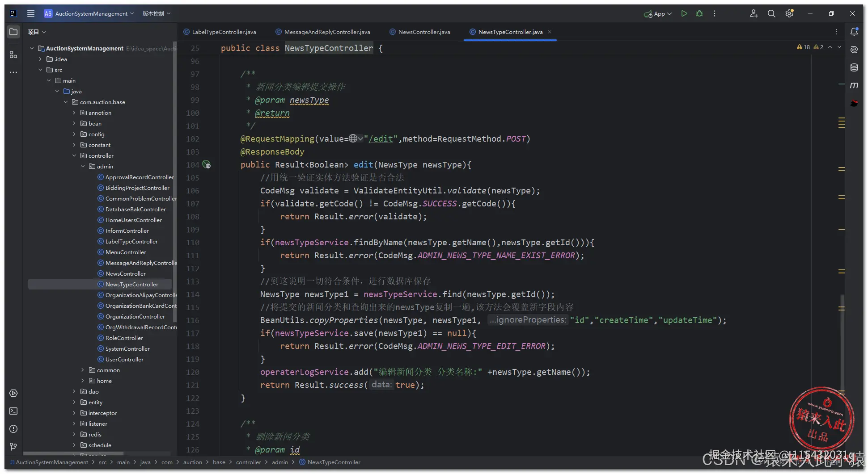Open the Notifications bell
Viewport: 868px width, 474px height.
coord(854,32)
